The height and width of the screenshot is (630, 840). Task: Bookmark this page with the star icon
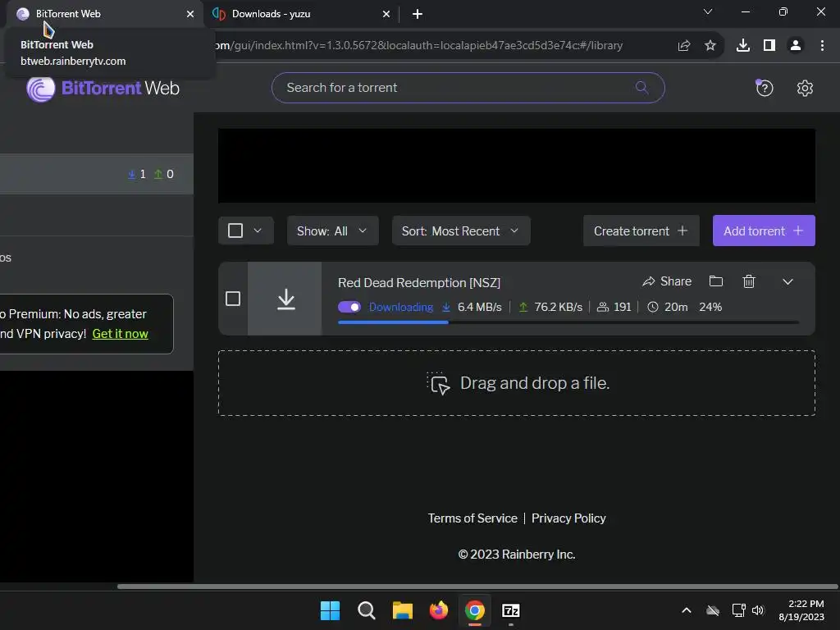click(710, 46)
